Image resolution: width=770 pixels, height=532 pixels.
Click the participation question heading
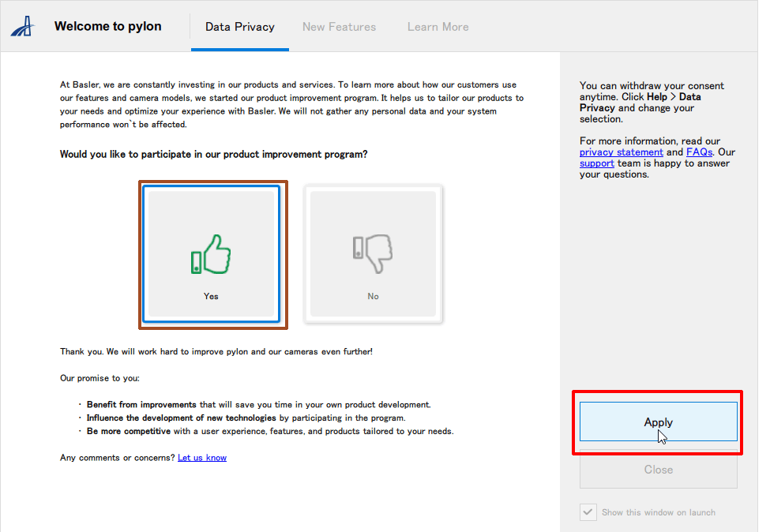point(213,154)
